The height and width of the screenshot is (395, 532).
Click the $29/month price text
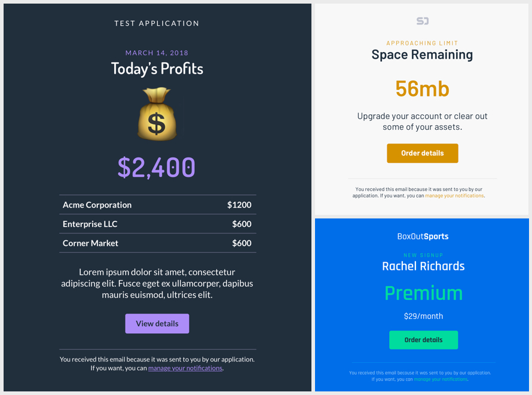click(x=423, y=316)
